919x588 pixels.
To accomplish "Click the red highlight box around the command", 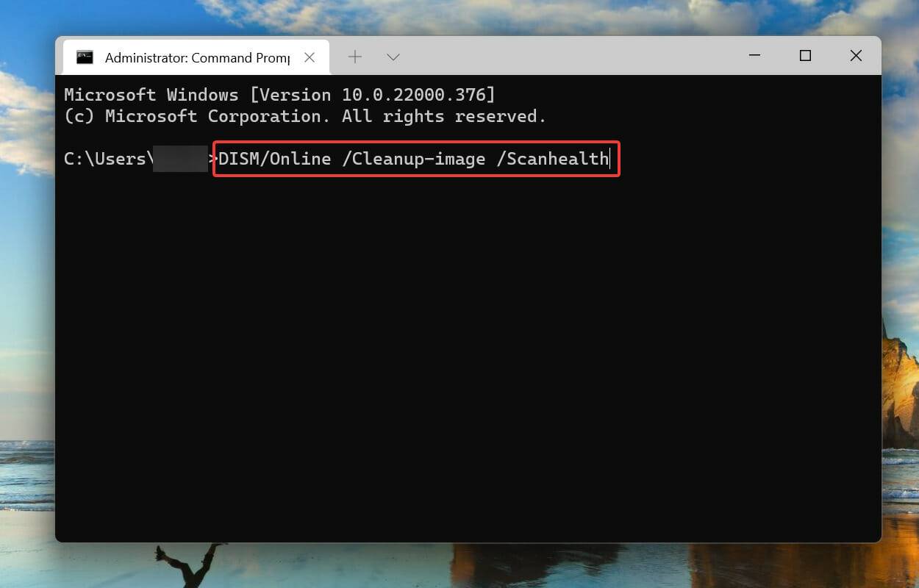I will click(415, 143).
